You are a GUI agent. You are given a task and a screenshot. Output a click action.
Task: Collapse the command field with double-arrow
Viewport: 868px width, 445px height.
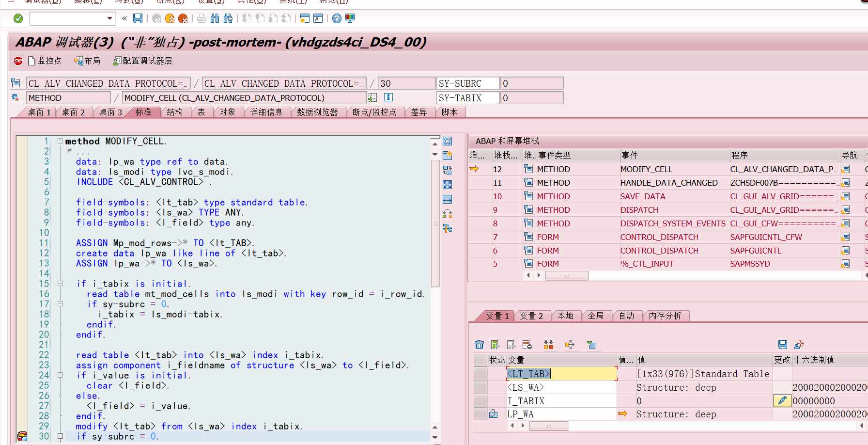point(124,18)
